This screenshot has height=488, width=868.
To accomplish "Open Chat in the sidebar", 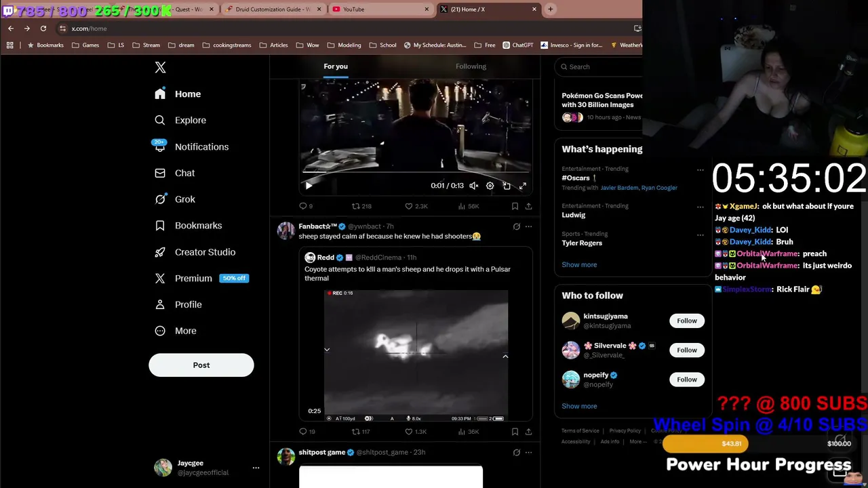I will coord(174,173).
